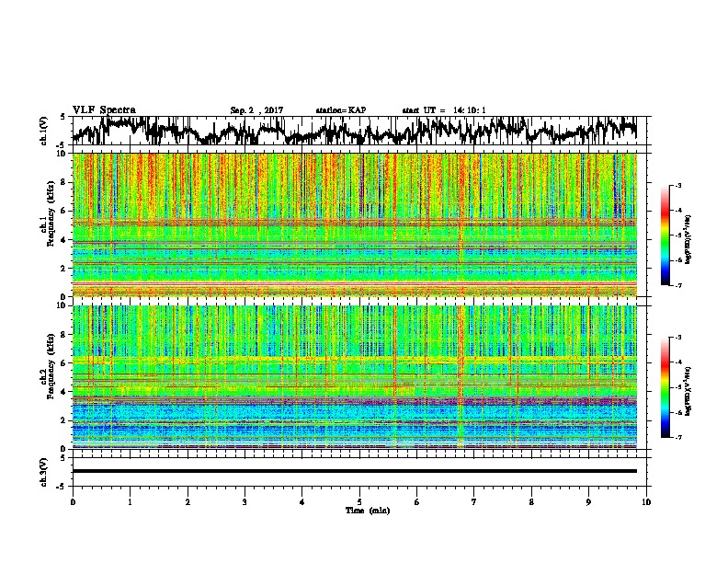Click time axis tick label "7"
The image size is (728, 563).
474,502
